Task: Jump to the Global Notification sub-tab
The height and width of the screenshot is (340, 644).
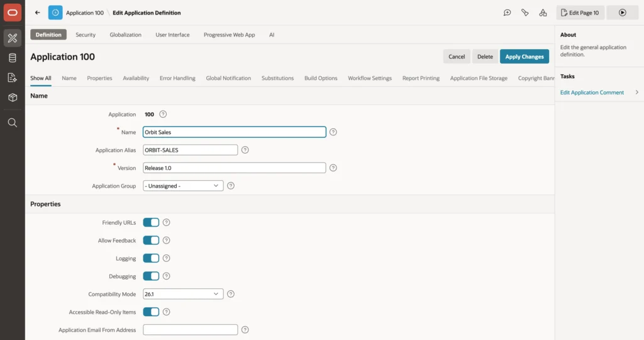Action: click(228, 78)
